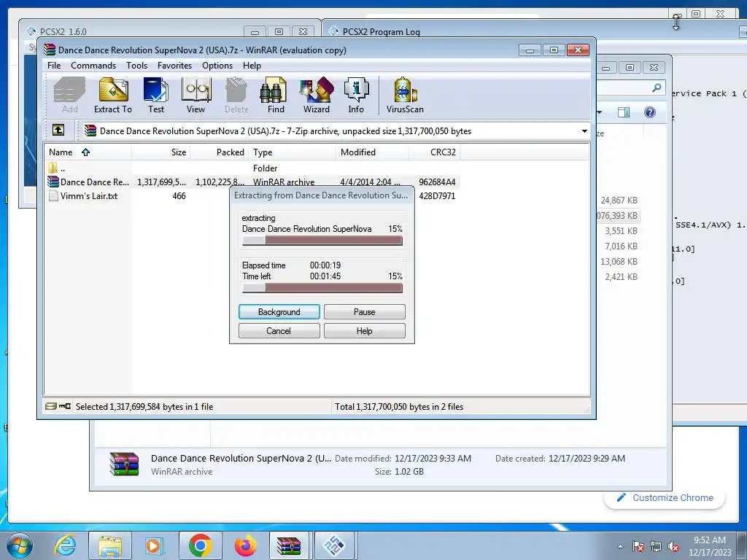Click the taskbar clock showing 9:52 AM
Screen dimensions: 747x560
tap(709, 546)
